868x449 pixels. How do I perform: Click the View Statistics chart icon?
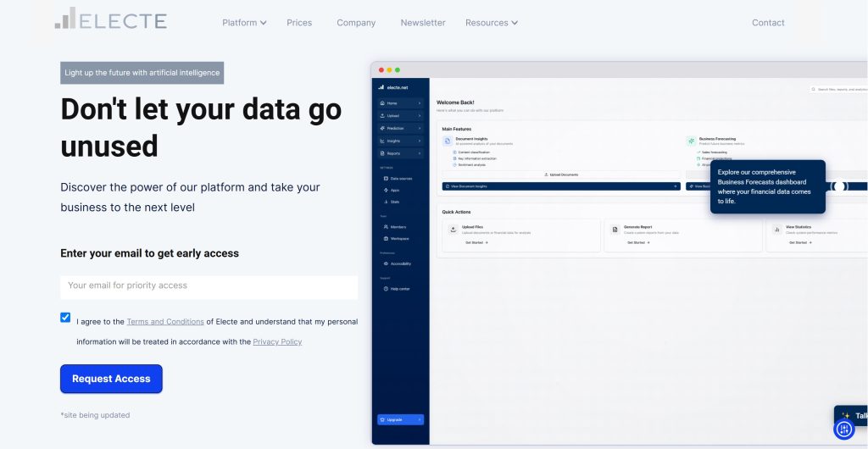click(776, 230)
